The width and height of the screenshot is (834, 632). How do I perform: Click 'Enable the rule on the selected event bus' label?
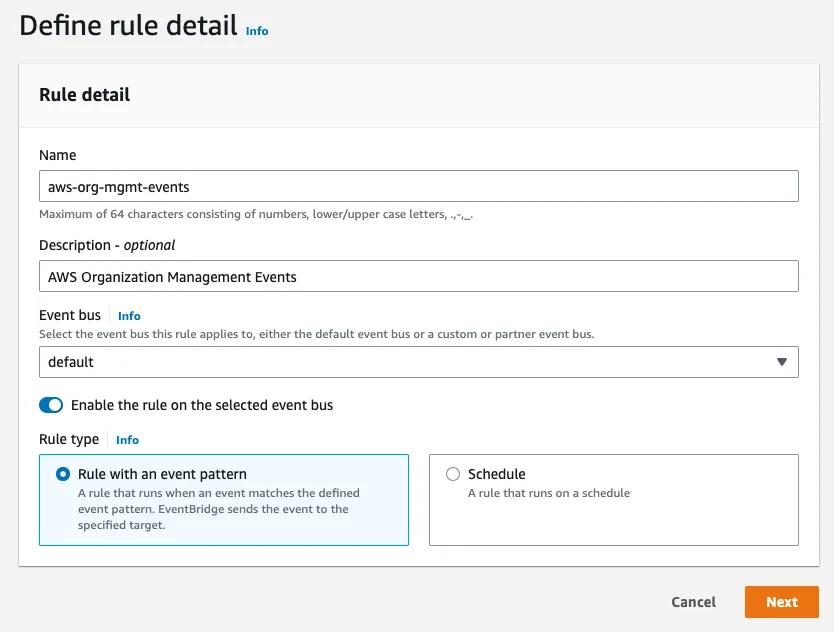pos(202,405)
